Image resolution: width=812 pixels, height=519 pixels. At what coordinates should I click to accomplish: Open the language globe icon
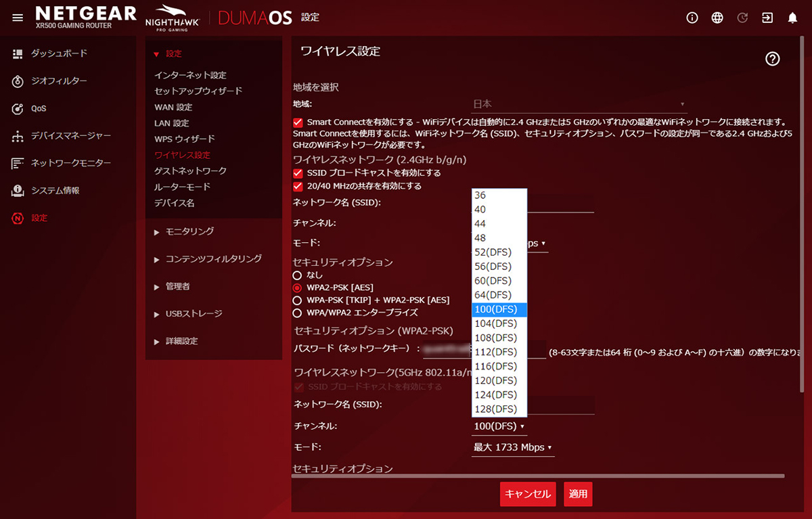[x=717, y=18]
